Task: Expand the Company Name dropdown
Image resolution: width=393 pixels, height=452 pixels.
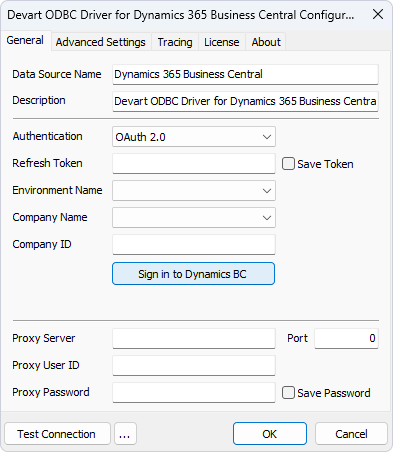Action: (x=194, y=218)
